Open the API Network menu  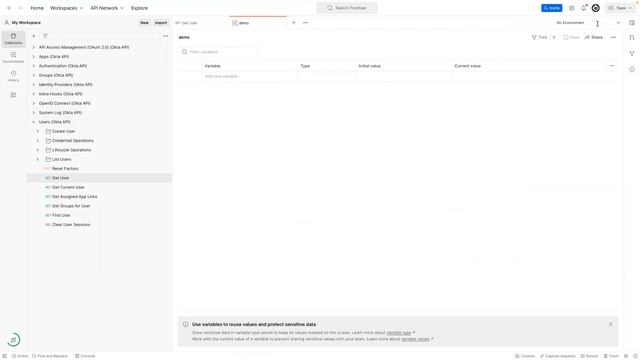tap(107, 8)
